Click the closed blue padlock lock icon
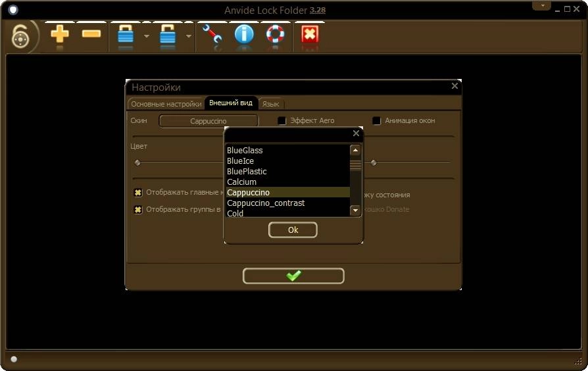This screenshot has height=371, width=588. click(126, 34)
